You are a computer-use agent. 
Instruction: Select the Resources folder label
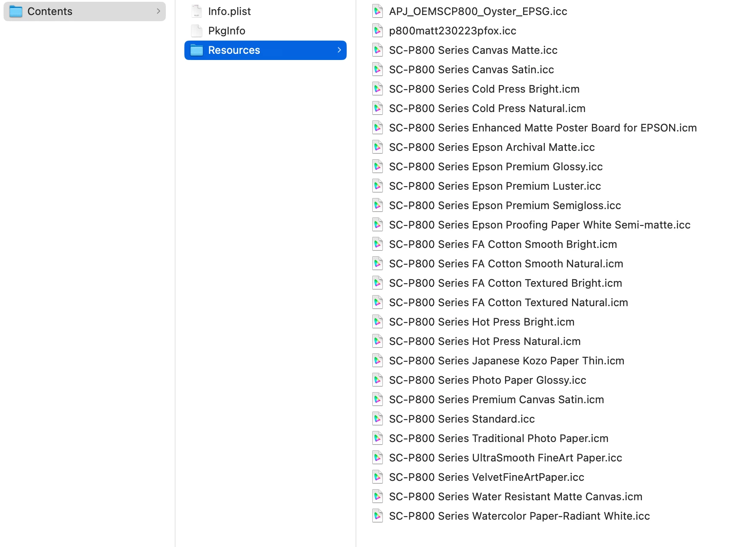tap(234, 50)
